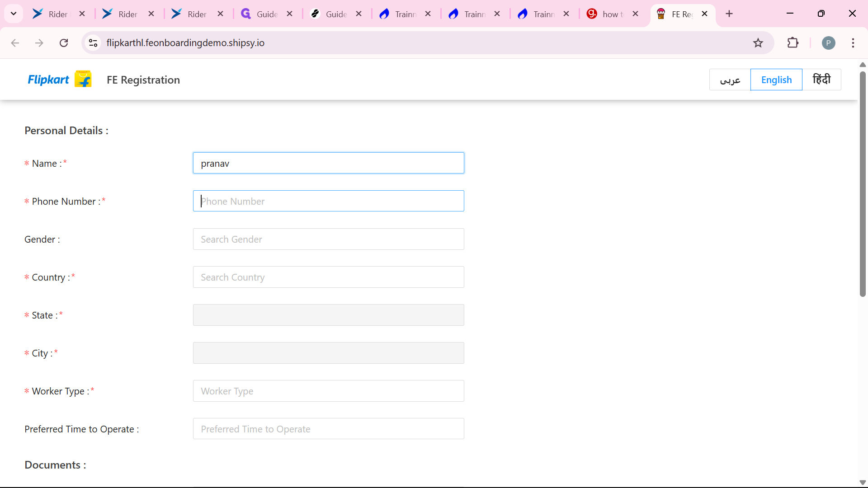
Task: Click 'FE Registration' header title
Action: (143, 80)
